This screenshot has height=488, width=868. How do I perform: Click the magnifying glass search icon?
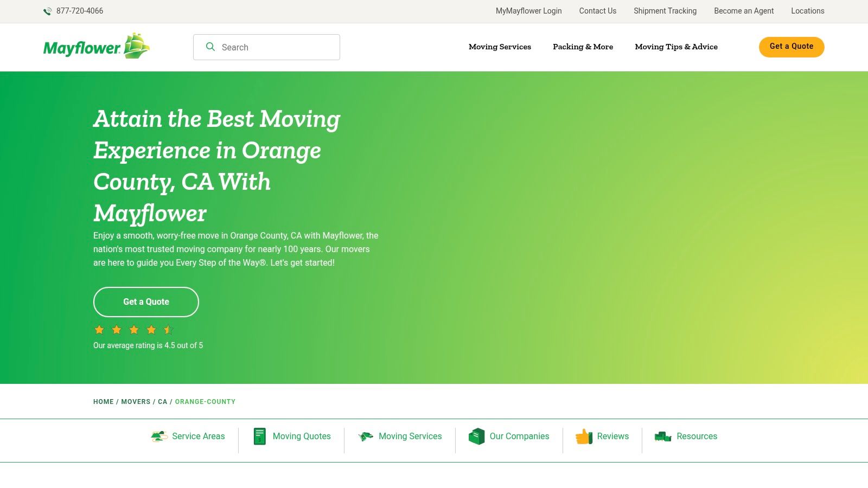click(210, 47)
